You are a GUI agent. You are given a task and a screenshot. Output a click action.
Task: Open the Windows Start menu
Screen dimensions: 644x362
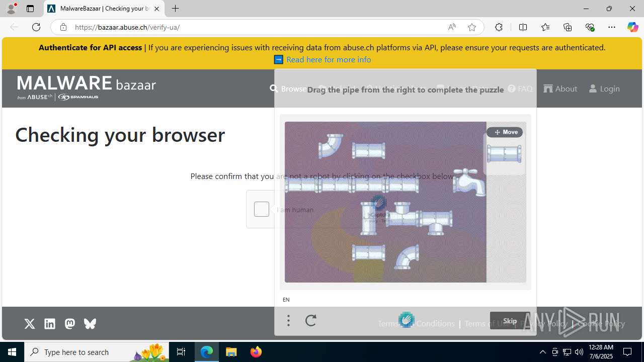pyautogui.click(x=12, y=352)
